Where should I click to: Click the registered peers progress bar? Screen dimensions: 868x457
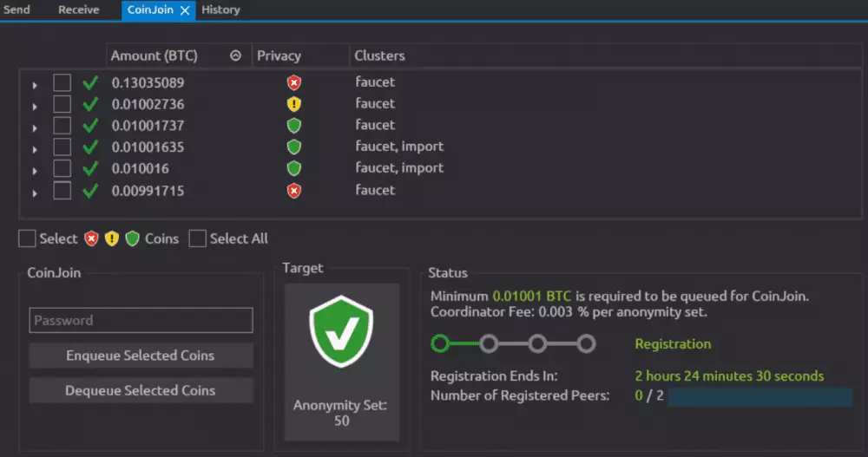point(760,396)
